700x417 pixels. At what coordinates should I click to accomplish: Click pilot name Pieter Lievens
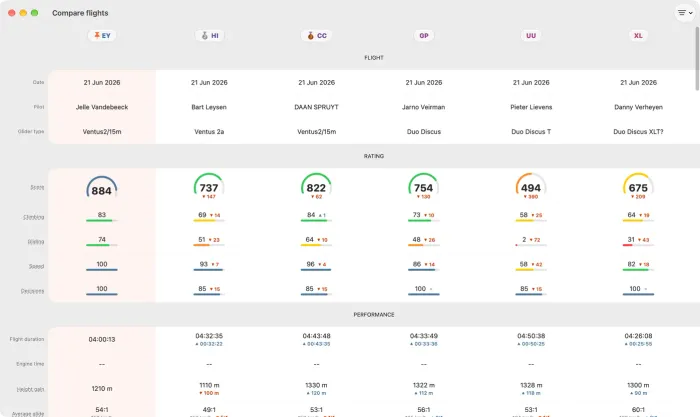pyautogui.click(x=531, y=107)
